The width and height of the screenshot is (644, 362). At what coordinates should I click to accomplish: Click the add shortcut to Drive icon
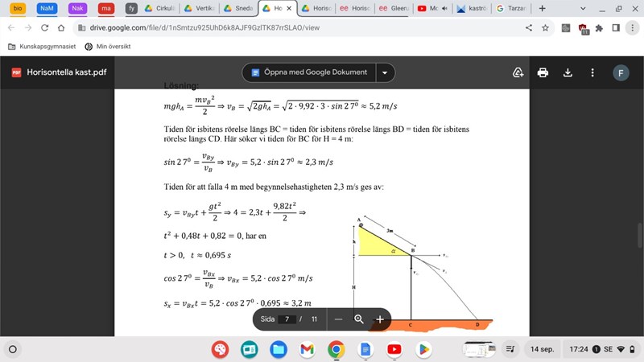pyautogui.click(x=518, y=72)
